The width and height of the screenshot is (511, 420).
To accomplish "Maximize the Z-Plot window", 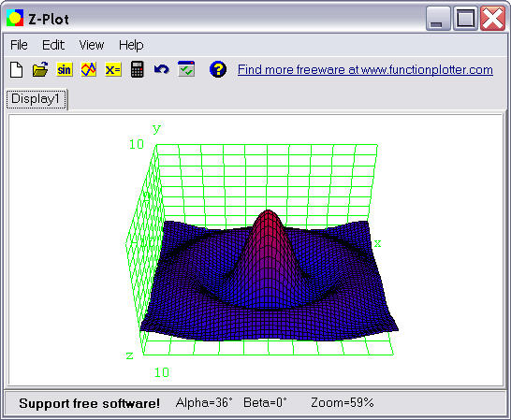I will (x=465, y=19).
